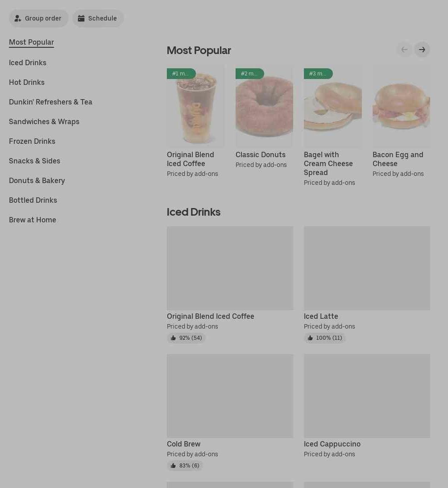Click the Group order person icon
Viewport: 448px width, 488px height.
coord(18,18)
